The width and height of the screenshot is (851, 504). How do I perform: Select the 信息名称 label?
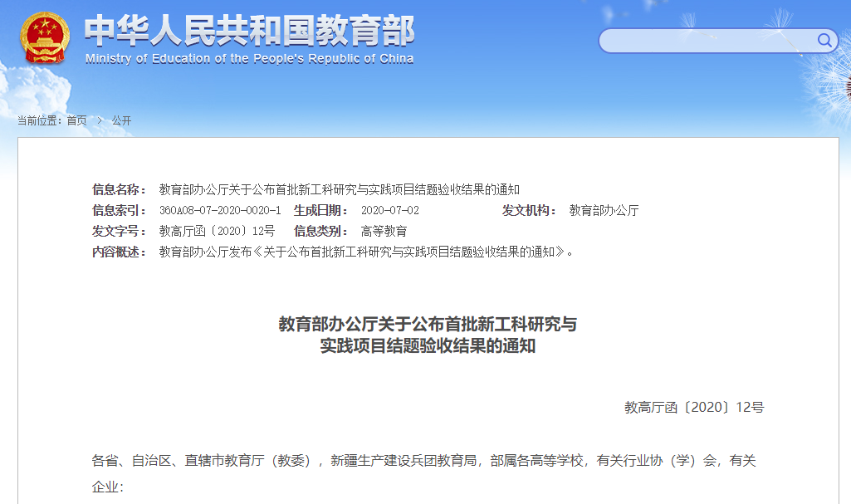[119, 189]
